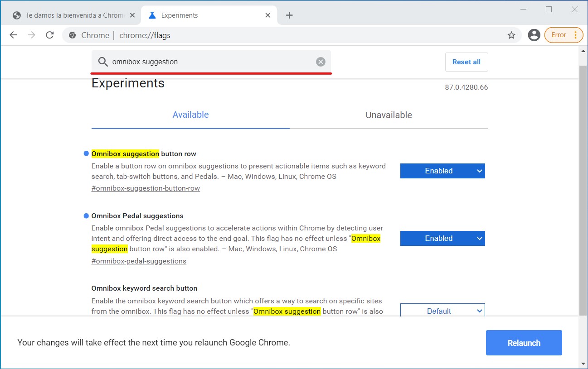Click the reload page icon
588x369 pixels.
[x=50, y=35]
